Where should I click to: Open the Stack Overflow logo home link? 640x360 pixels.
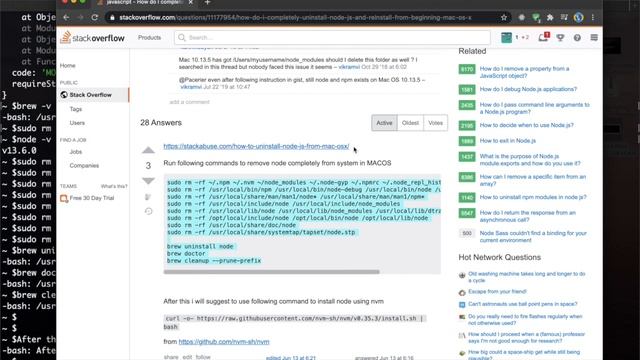point(93,38)
